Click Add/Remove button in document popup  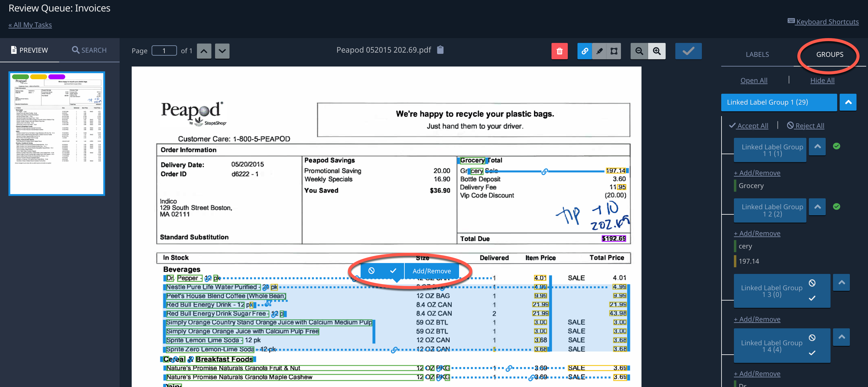coord(432,271)
